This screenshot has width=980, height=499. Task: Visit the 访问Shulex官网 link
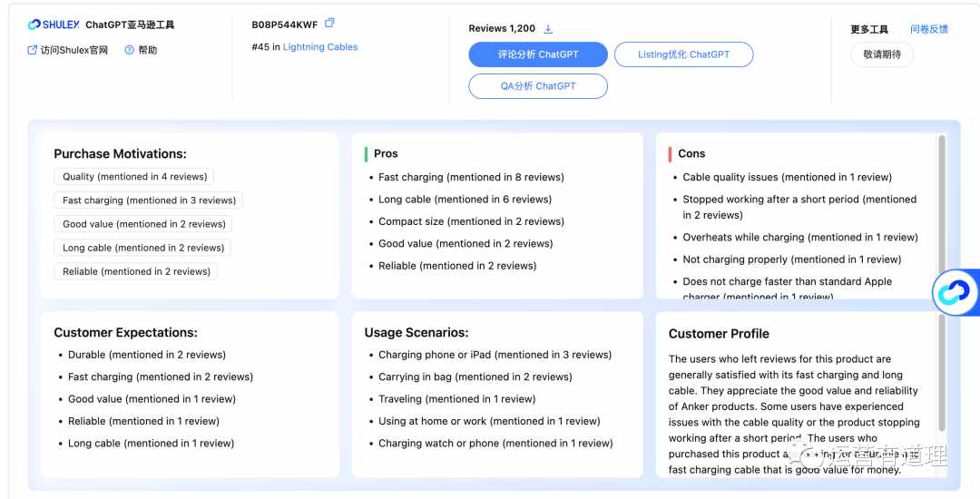[x=74, y=50]
